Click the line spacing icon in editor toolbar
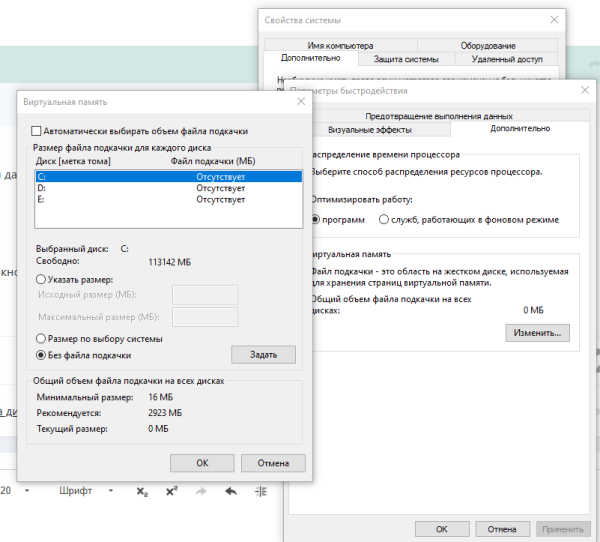Screen dimensions: 600x542 (x=261, y=491)
